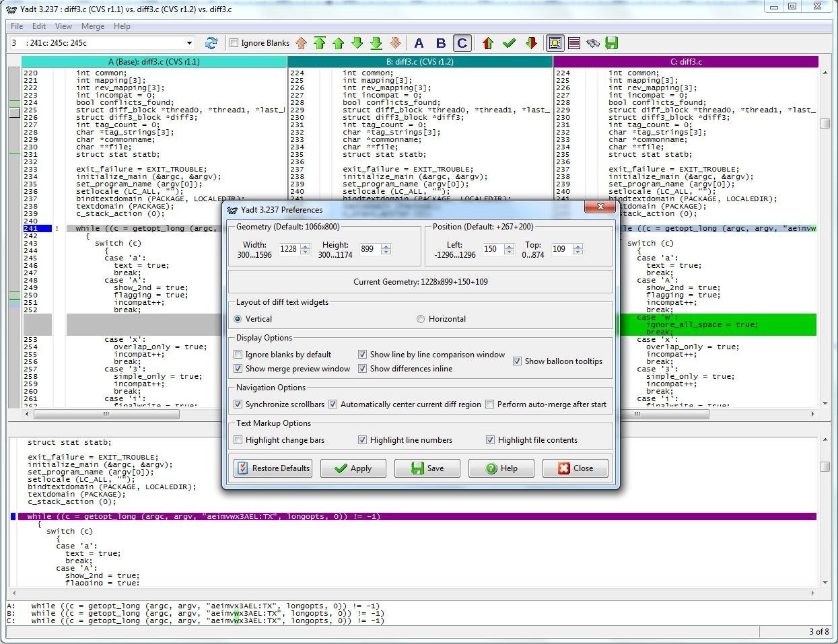Click the Height input field
838x644 pixels.
[x=368, y=249]
